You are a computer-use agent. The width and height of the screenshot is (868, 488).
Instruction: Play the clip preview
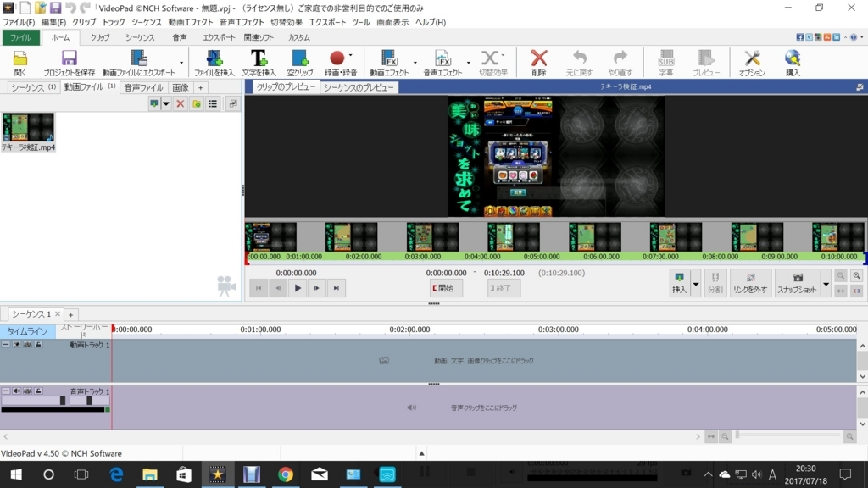pos(298,288)
